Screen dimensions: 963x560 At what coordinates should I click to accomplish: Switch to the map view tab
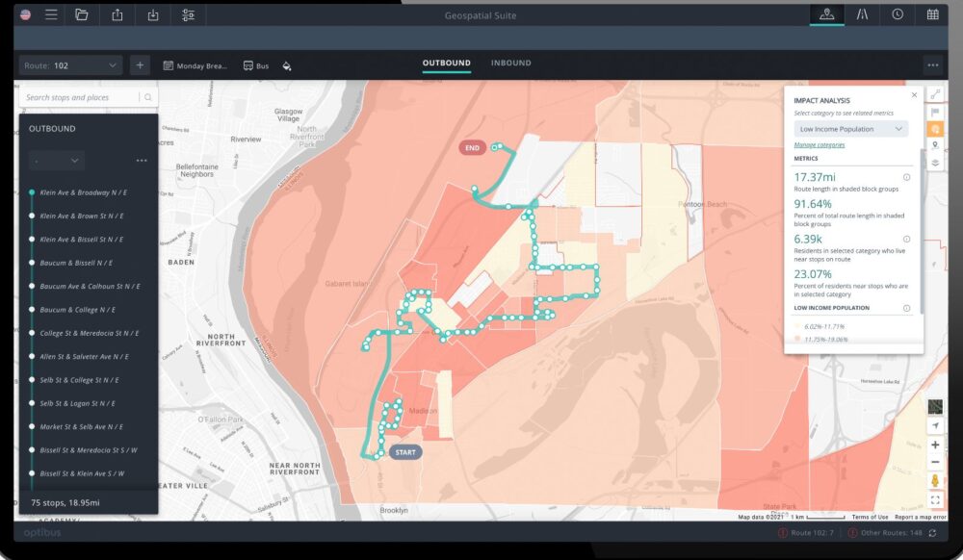tap(826, 14)
